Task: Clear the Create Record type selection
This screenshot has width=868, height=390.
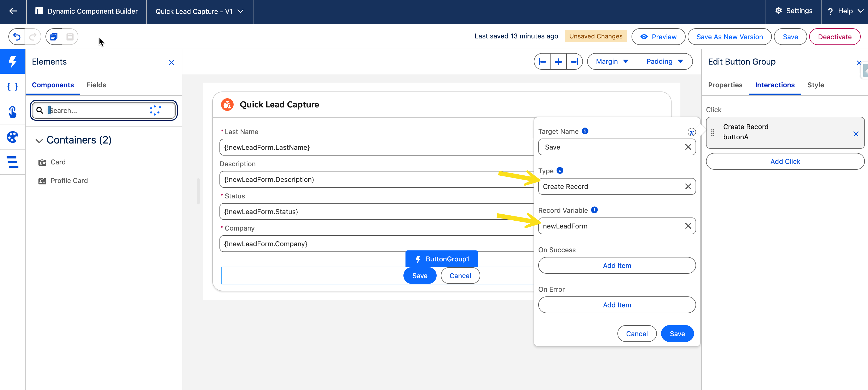Action: coord(688,186)
